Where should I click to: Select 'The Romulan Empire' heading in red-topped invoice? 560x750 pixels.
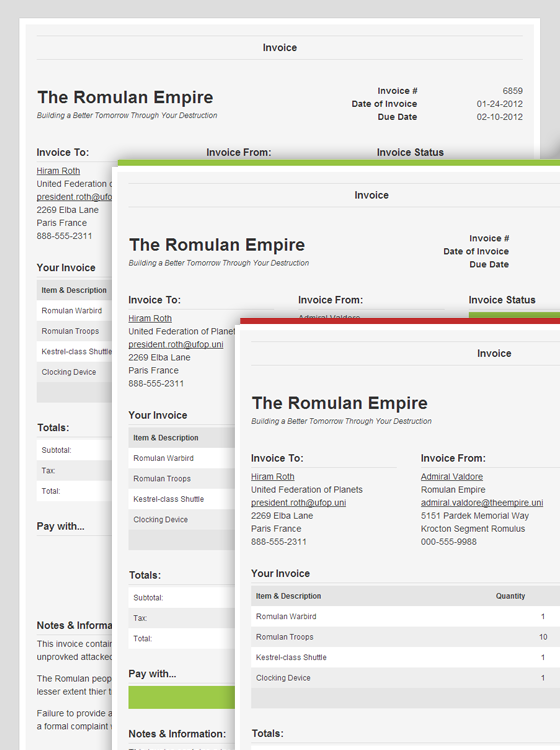point(340,403)
